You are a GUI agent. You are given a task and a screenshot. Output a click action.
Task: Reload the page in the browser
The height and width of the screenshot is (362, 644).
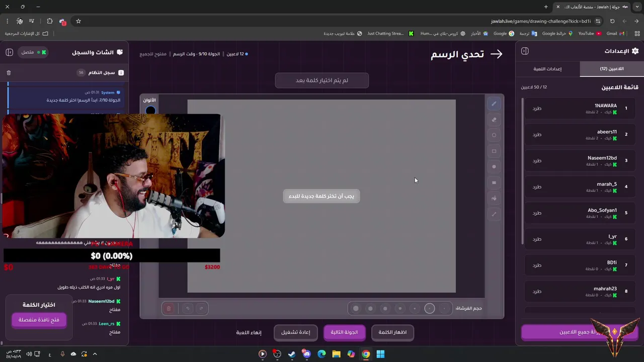(x=612, y=21)
